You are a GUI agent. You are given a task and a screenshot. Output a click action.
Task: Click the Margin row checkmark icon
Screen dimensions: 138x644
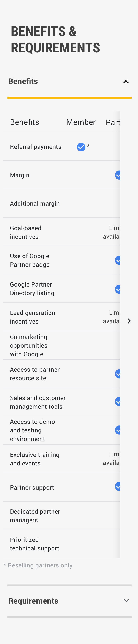118,175
